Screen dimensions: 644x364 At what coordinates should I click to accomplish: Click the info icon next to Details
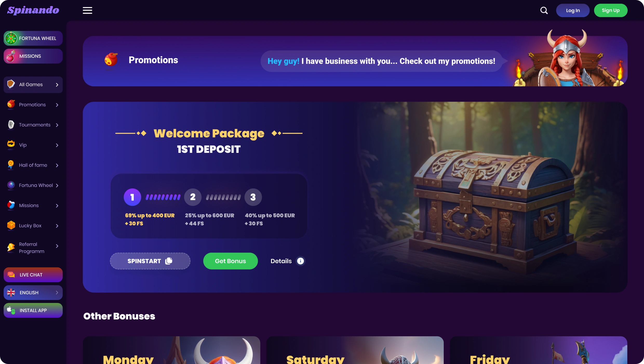point(300,261)
